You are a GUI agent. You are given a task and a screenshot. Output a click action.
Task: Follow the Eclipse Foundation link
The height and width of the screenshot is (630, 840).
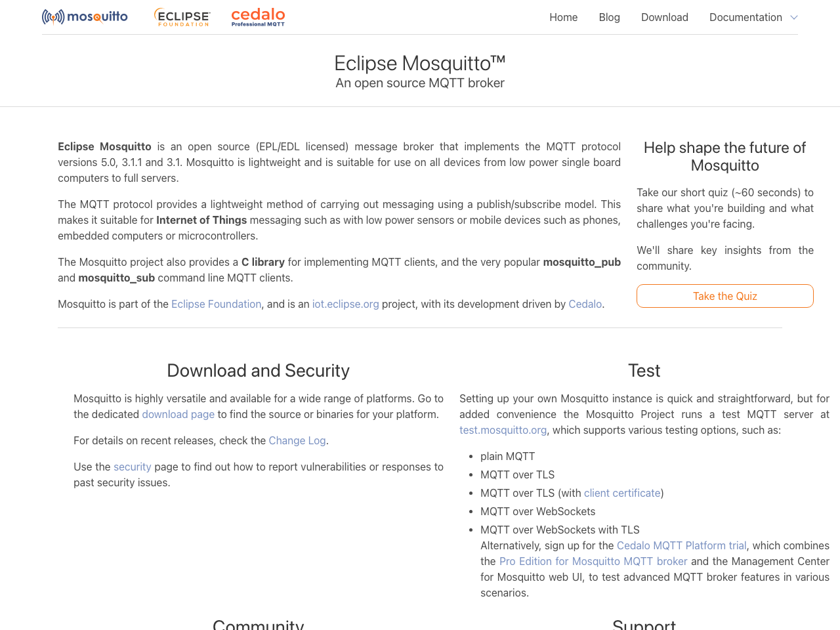(216, 303)
